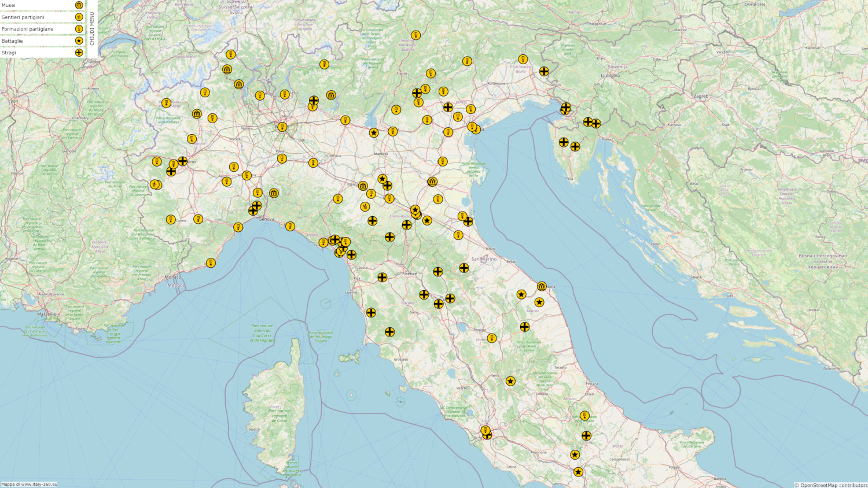Toggle the Sentieri partigiani layer entry
868x488 pixels.
[43, 17]
